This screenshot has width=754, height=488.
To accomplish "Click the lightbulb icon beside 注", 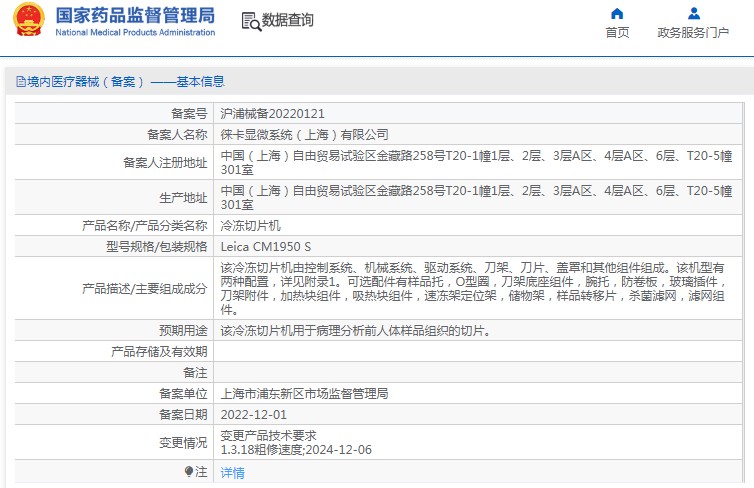I will (x=189, y=472).
